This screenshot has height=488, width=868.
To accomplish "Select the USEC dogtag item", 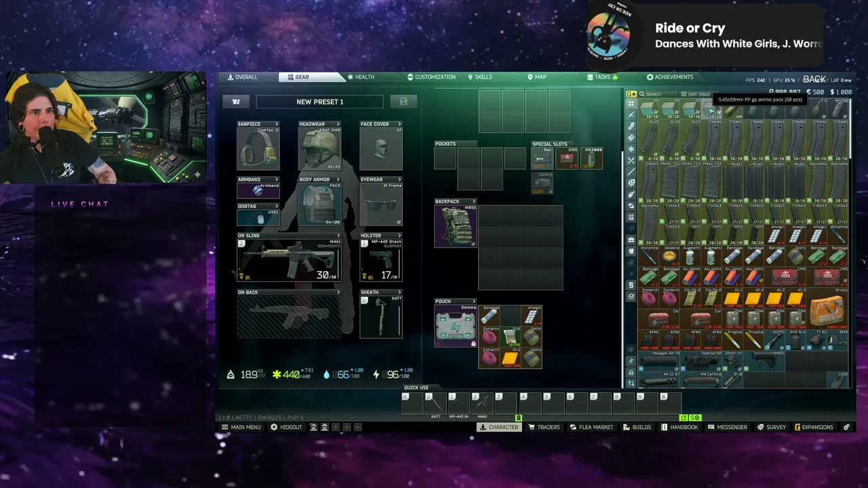I will click(x=258, y=217).
